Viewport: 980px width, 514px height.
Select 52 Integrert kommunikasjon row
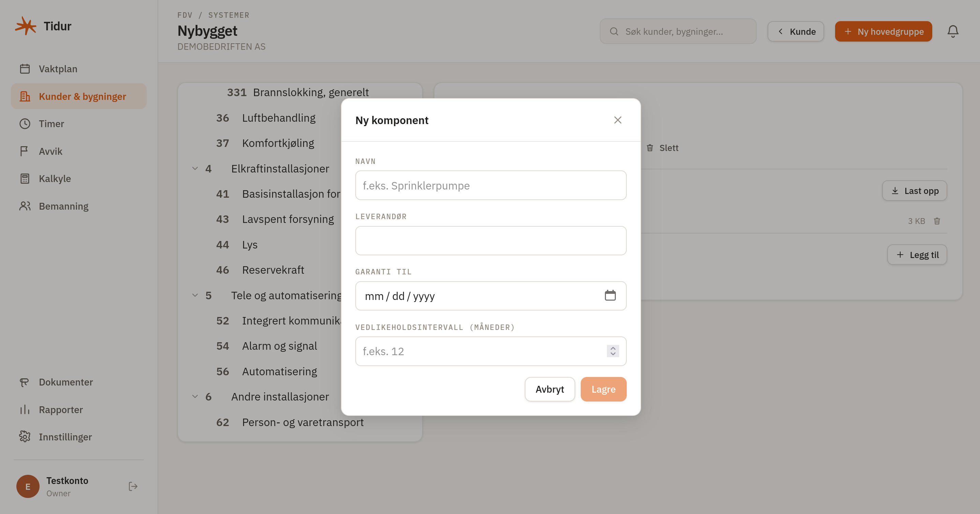(x=278, y=320)
